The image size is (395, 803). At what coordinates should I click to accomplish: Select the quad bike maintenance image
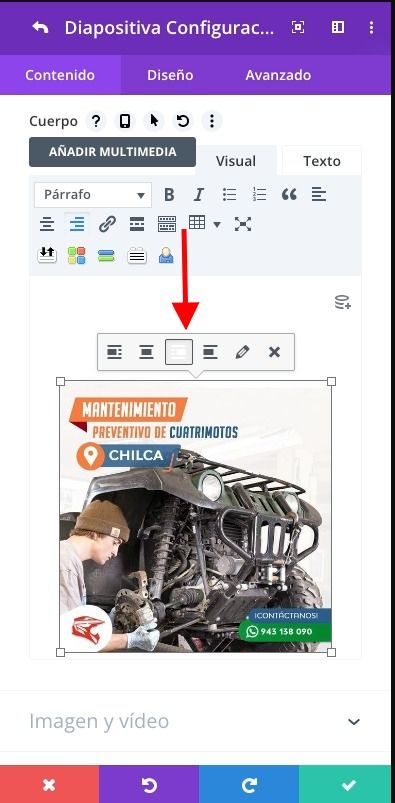[196, 517]
